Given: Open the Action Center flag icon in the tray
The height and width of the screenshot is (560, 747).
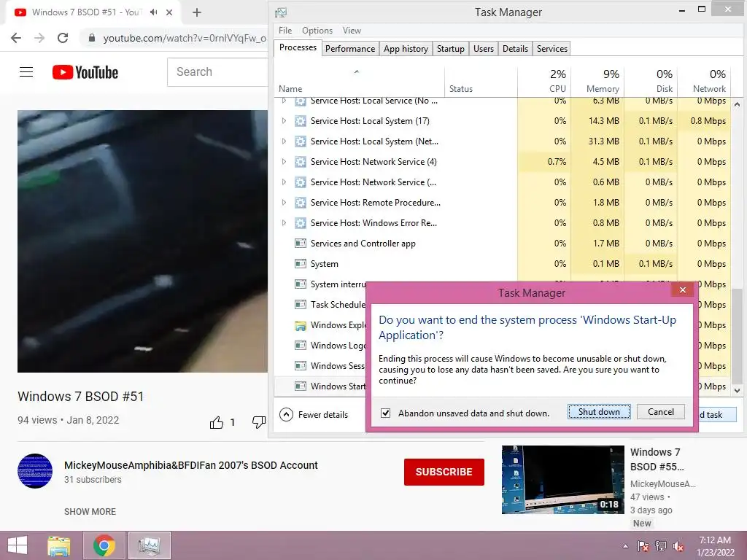Looking at the screenshot, I should (x=643, y=546).
